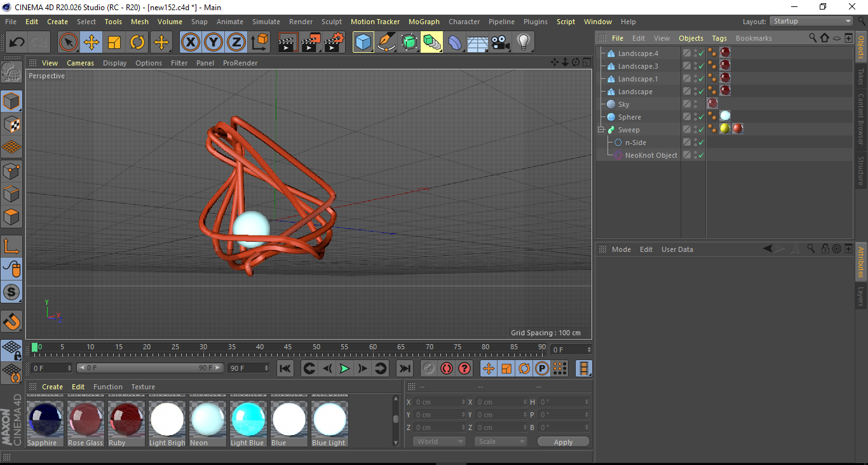This screenshot has height=465, width=868.
Task: Click the Floor/environment grid icon
Action: [477, 43]
